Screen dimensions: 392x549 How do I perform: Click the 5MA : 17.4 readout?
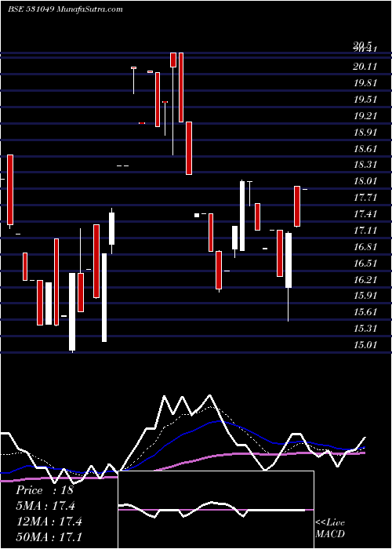45,506
